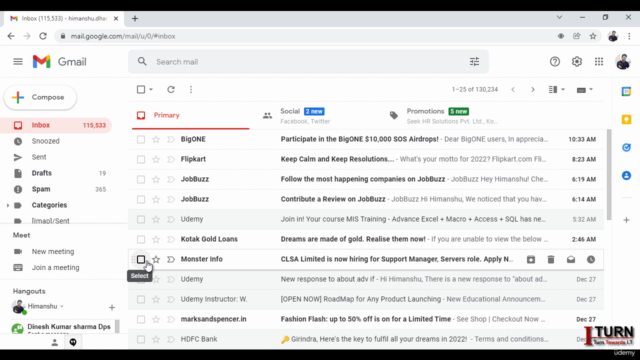Select the 5:32 AM Udemy email checkbox
640x360 pixels.
141,220
